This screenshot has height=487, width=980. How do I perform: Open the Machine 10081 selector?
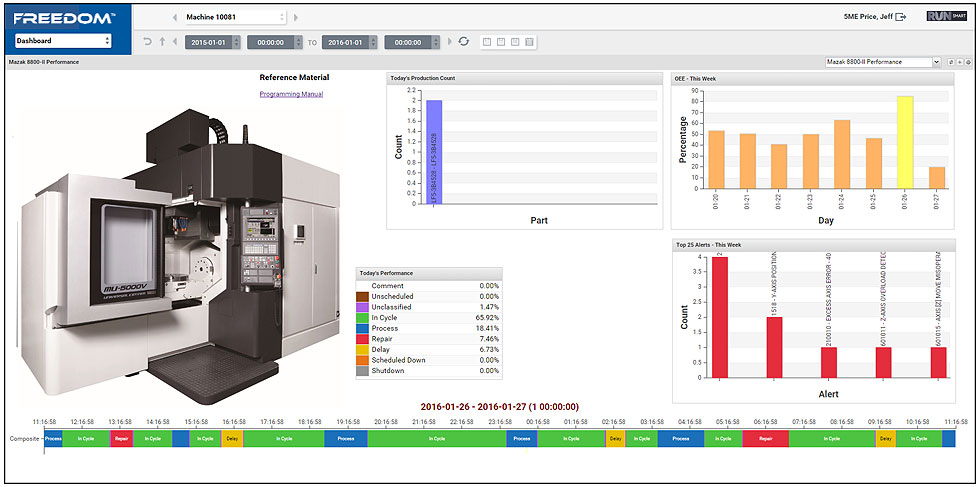(234, 18)
